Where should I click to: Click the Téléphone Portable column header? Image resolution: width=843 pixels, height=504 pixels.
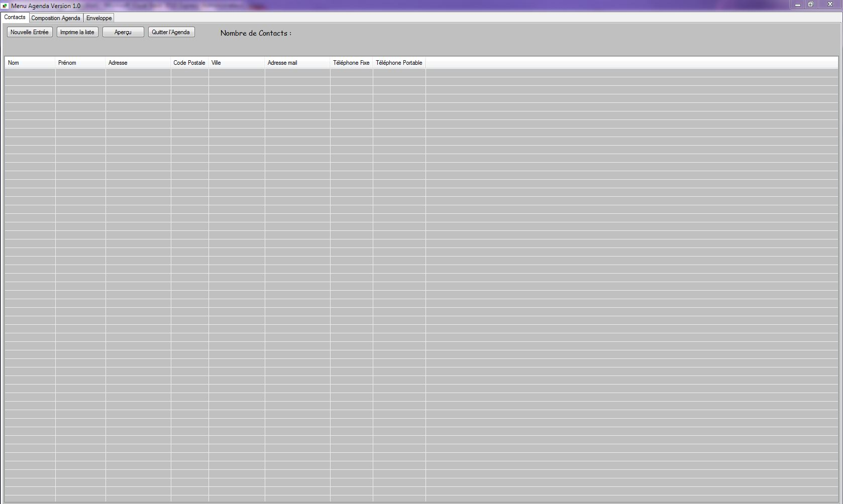[399, 63]
